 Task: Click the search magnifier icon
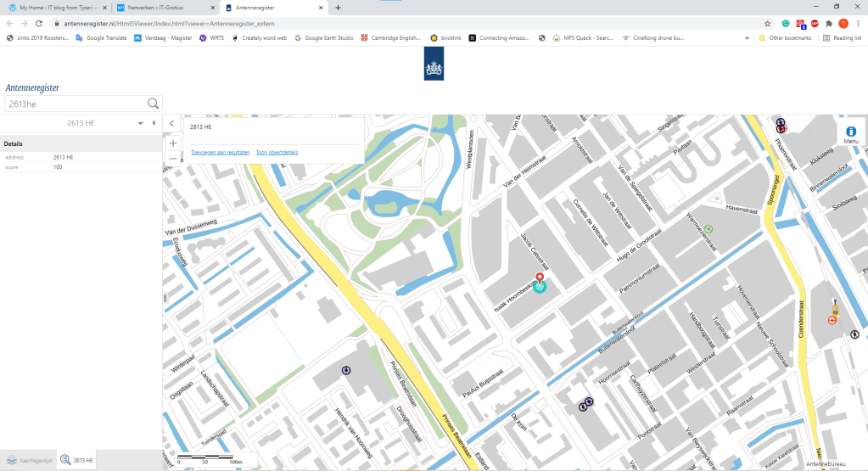pyautogui.click(x=154, y=104)
